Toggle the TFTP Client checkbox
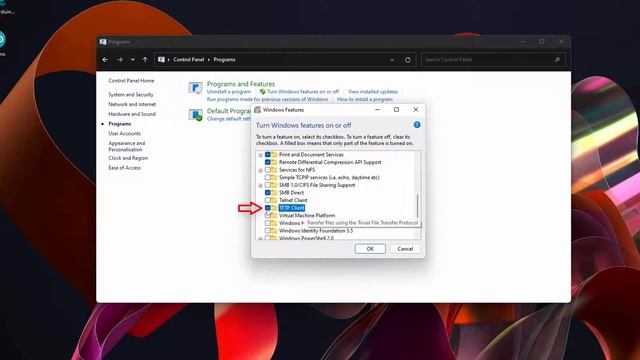The height and width of the screenshot is (360, 640). [x=268, y=208]
